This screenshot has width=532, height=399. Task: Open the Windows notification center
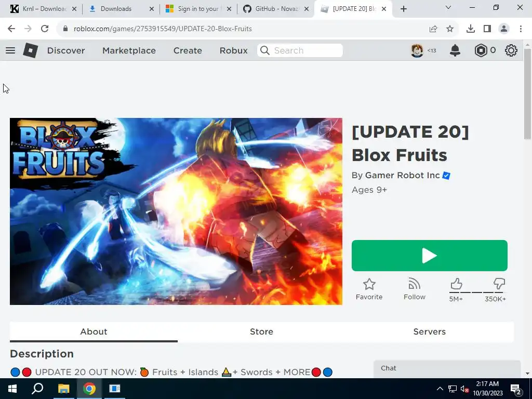[516, 389]
